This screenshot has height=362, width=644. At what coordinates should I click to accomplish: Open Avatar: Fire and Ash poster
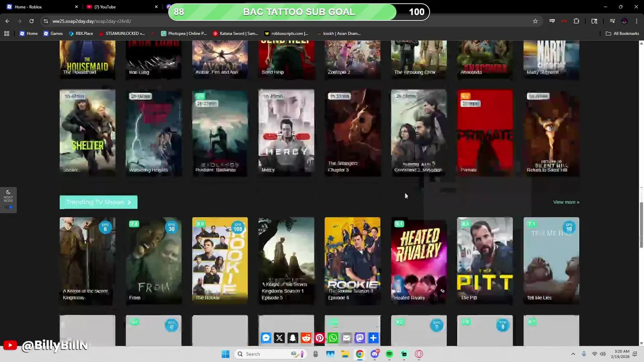click(220, 60)
